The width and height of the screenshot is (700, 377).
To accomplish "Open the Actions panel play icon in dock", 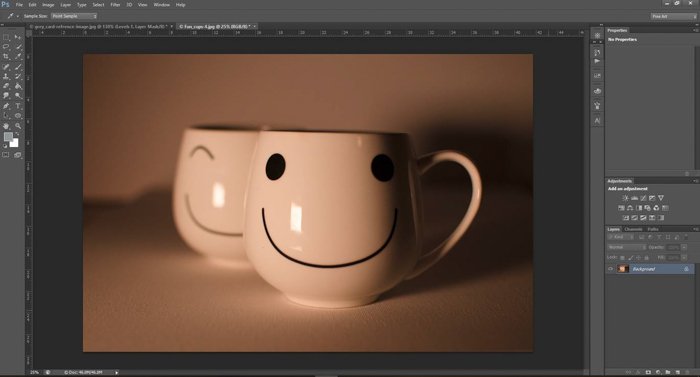I will (x=597, y=61).
